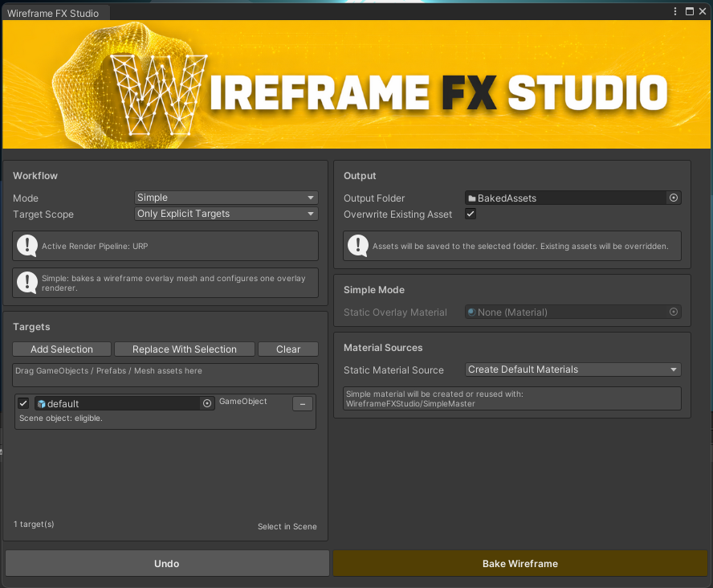The image size is (713, 588).
Task: Open the Mode dropdown set to Simple
Action: click(x=226, y=198)
